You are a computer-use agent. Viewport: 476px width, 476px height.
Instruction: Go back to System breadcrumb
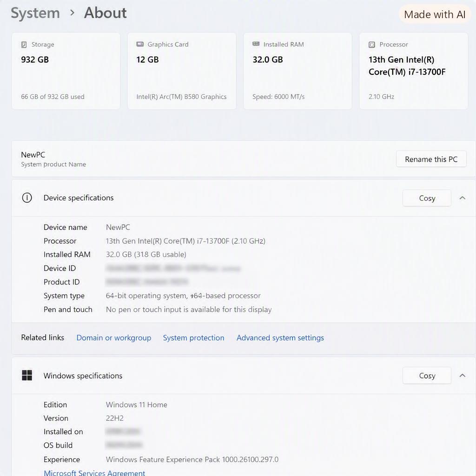click(x=35, y=13)
